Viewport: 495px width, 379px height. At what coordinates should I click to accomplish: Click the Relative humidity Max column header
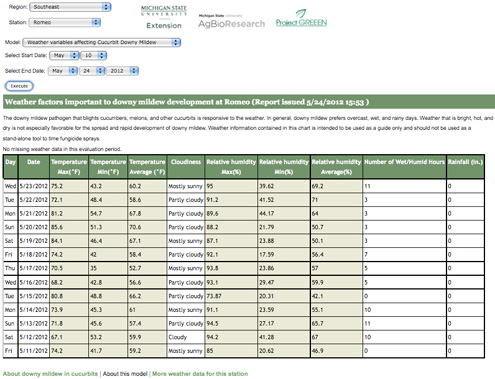click(x=231, y=167)
